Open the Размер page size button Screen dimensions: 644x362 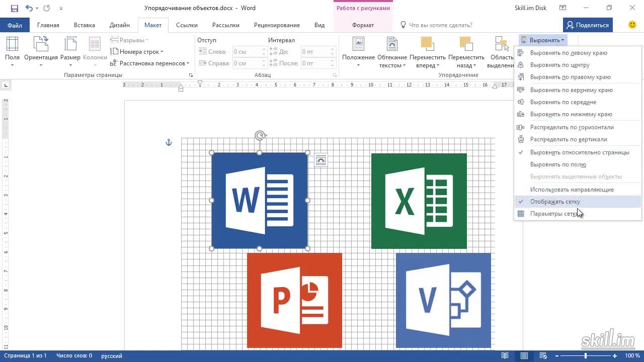[x=70, y=52]
